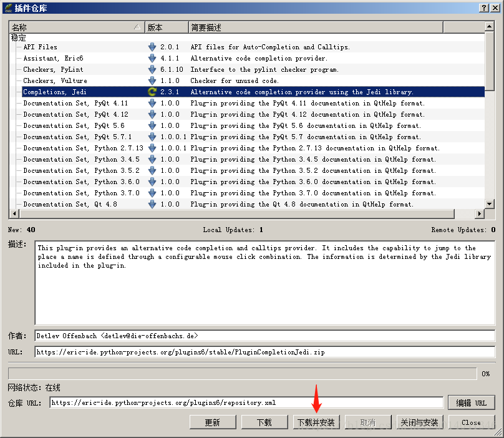Click the plugin URL text field
Screen dimensions: 504x438
coord(265,352)
